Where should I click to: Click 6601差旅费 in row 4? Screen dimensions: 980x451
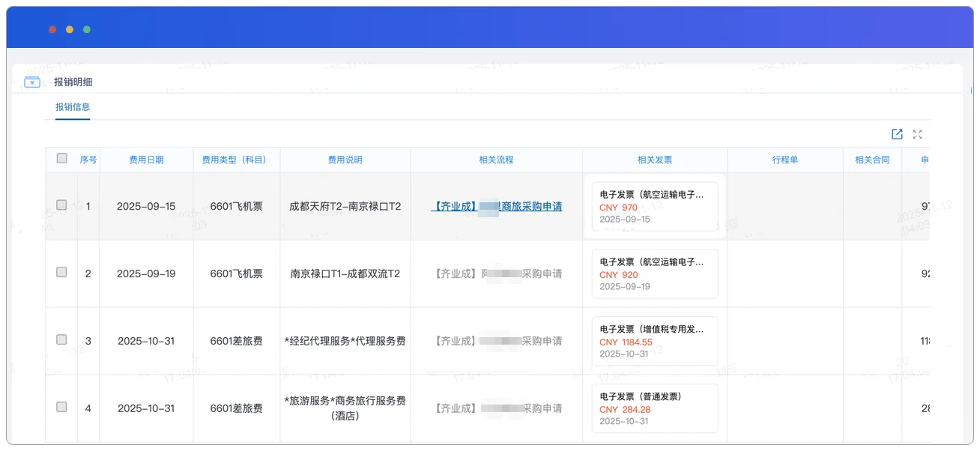click(237, 408)
